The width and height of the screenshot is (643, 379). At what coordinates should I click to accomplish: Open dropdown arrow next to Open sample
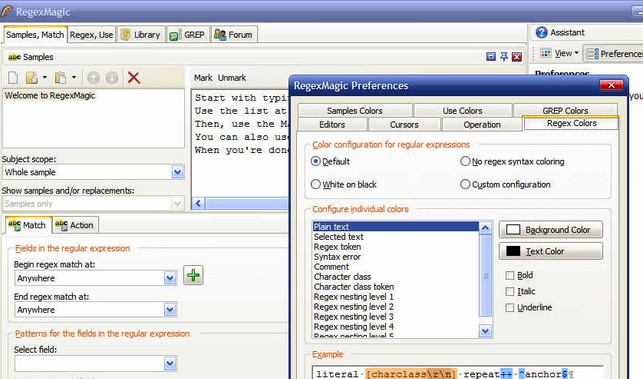(45, 77)
